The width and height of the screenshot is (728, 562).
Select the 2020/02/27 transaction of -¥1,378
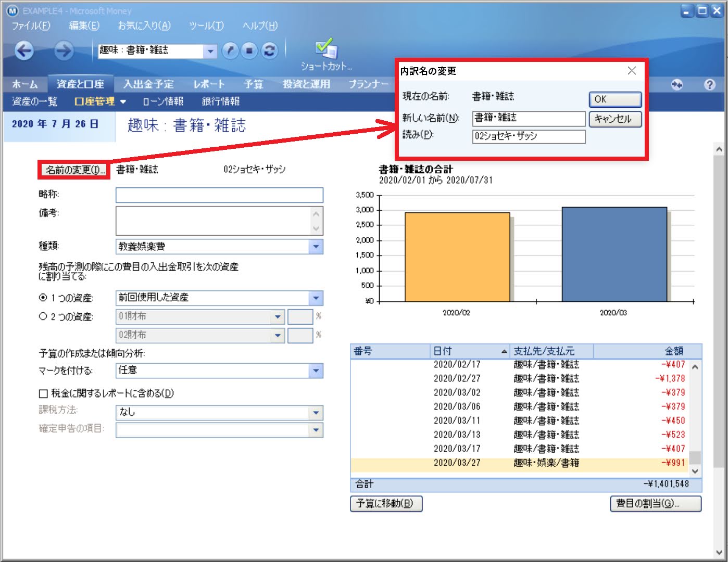pyautogui.click(x=519, y=379)
